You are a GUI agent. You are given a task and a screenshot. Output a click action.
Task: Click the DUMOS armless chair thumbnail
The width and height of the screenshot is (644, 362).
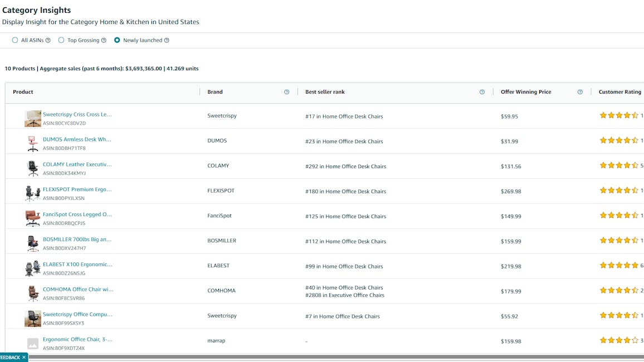coord(33,144)
